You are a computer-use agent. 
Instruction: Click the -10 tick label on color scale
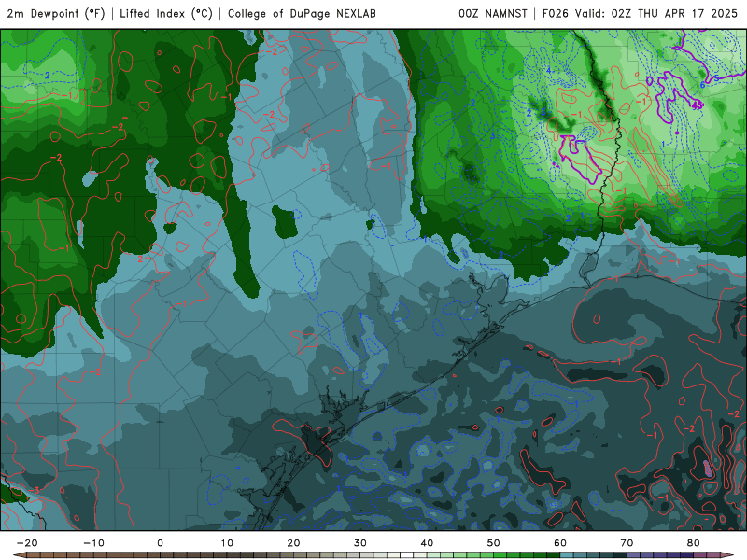tap(93, 543)
